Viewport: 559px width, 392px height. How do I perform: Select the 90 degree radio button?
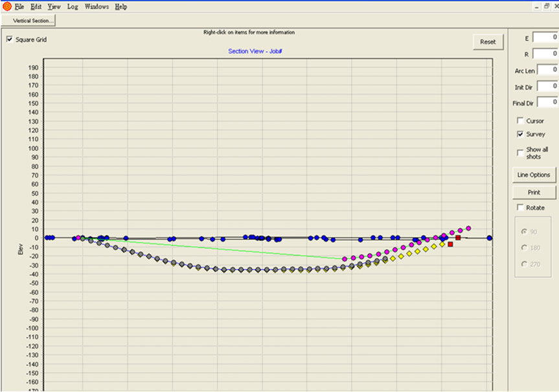[525, 231]
